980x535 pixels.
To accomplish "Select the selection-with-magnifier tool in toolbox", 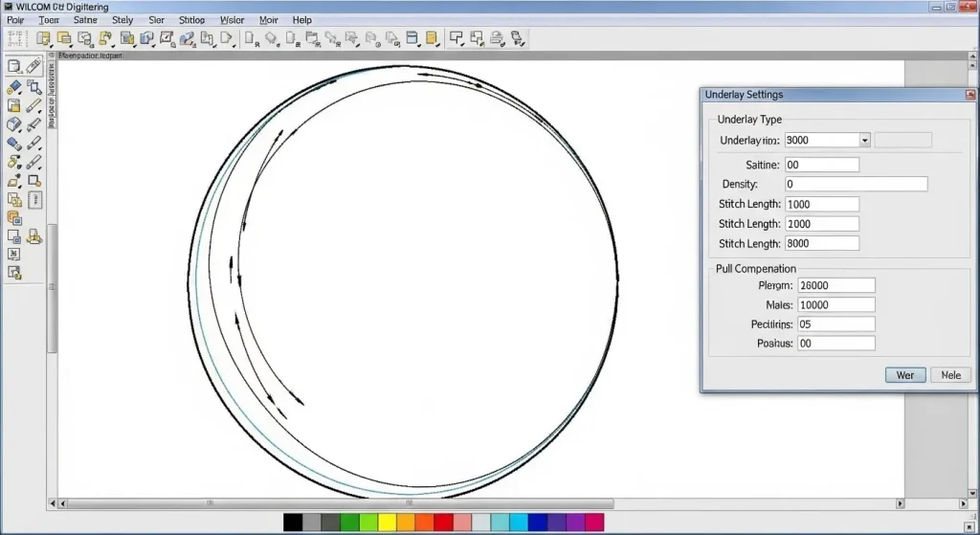I will pyautogui.click(x=34, y=87).
